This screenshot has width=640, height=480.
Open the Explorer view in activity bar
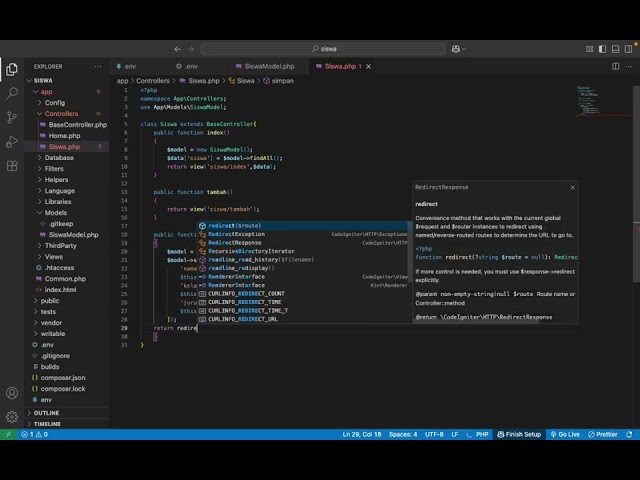(x=12, y=69)
